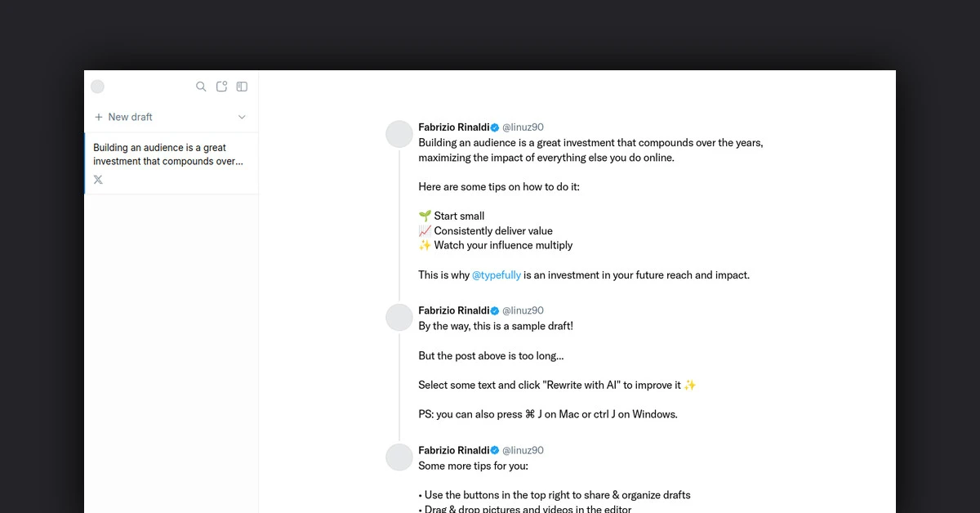Click the X platform icon on the draft

pyautogui.click(x=98, y=180)
